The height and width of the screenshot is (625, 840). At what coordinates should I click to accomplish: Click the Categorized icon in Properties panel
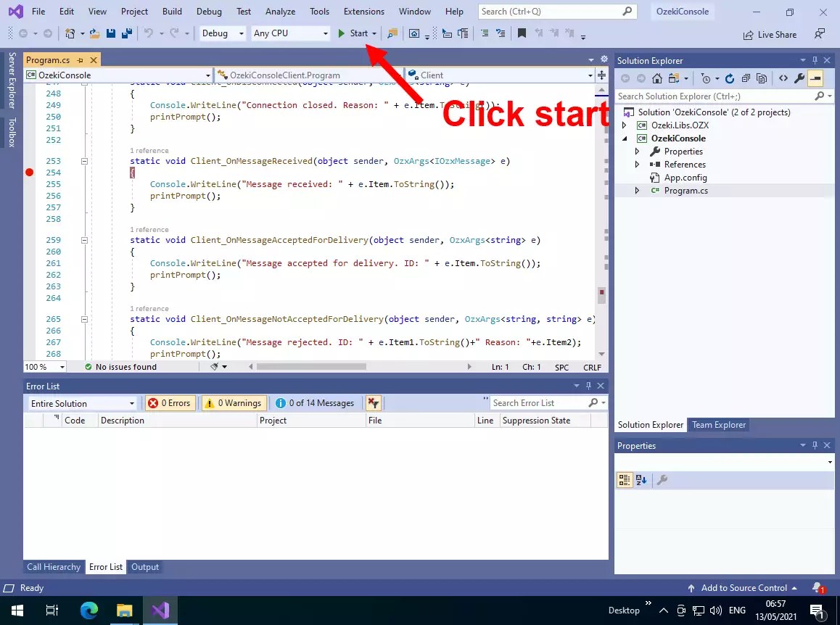[625, 480]
